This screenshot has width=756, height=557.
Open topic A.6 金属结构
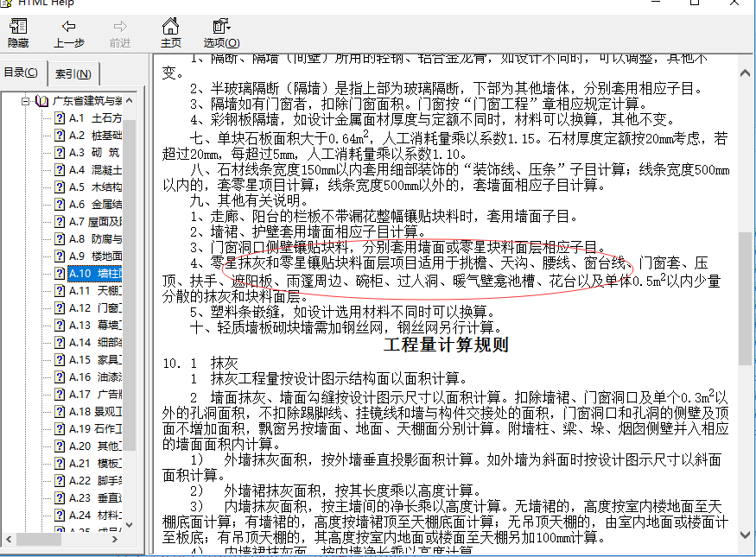[x=95, y=205]
